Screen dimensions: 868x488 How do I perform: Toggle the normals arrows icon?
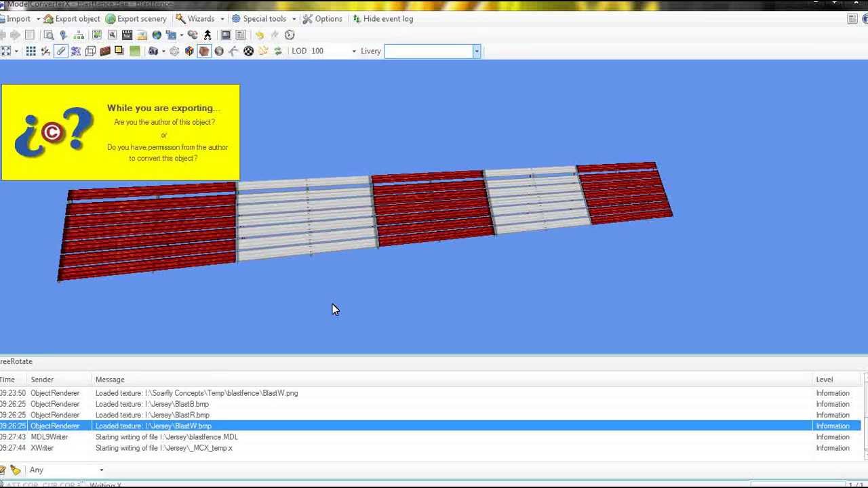pyautogui.click(x=234, y=51)
